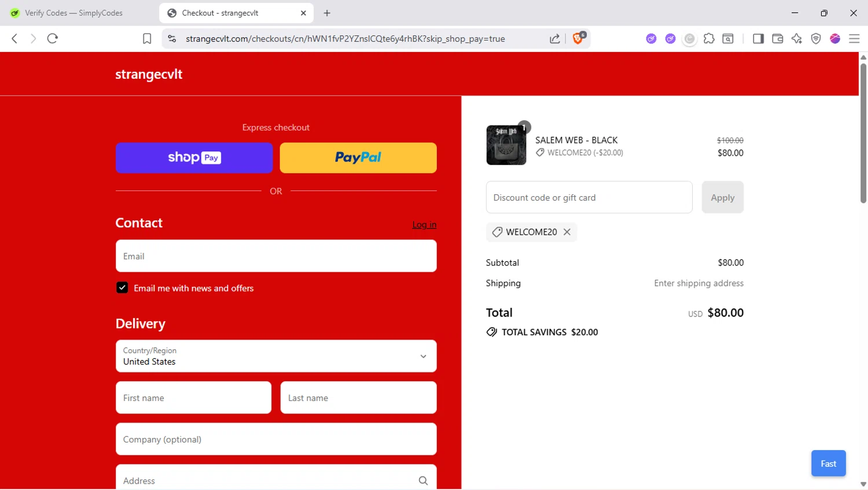Viewport: 868px width, 490px height.
Task: Click the Delivery heading
Action: [141, 323]
